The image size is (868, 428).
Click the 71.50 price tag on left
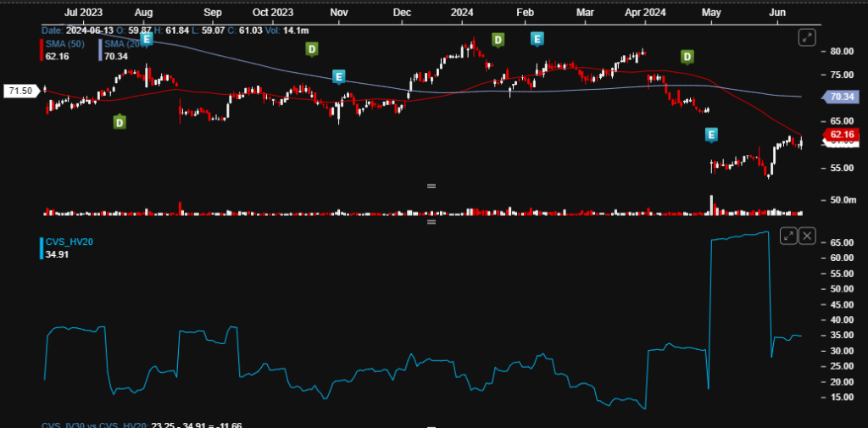click(22, 90)
